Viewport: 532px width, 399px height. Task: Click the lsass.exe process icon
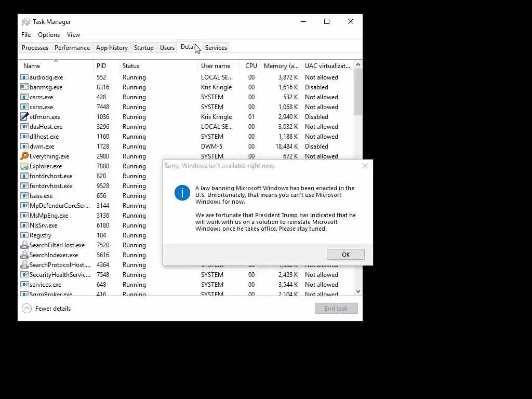[24, 196]
